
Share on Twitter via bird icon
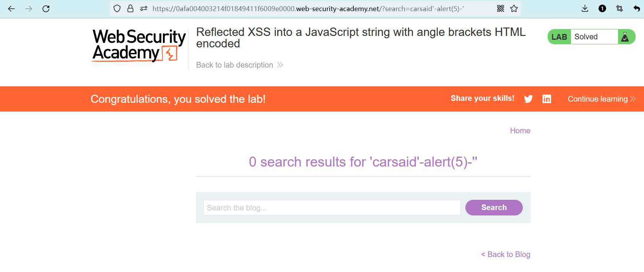point(529,99)
